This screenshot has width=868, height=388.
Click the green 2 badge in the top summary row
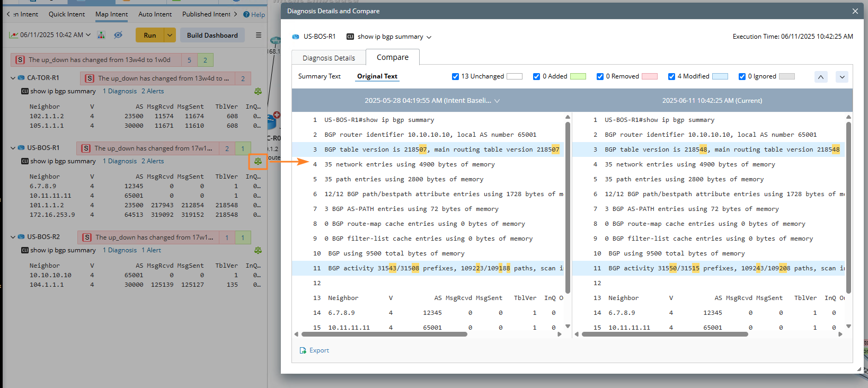coord(205,60)
